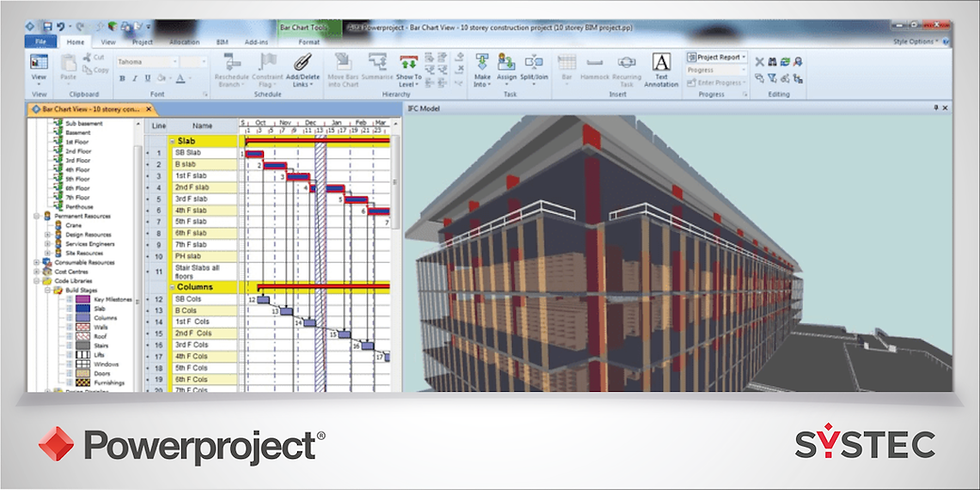
Task: Toggle Italic formatting
Action: coord(135,79)
